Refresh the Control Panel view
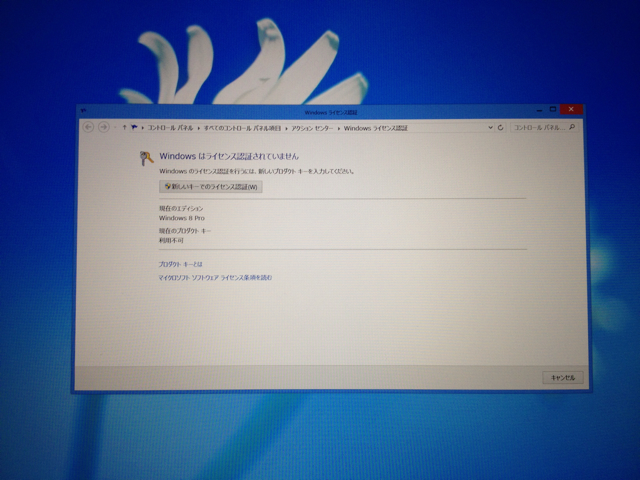The height and width of the screenshot is (480, 640). click(x=500, y=128)
